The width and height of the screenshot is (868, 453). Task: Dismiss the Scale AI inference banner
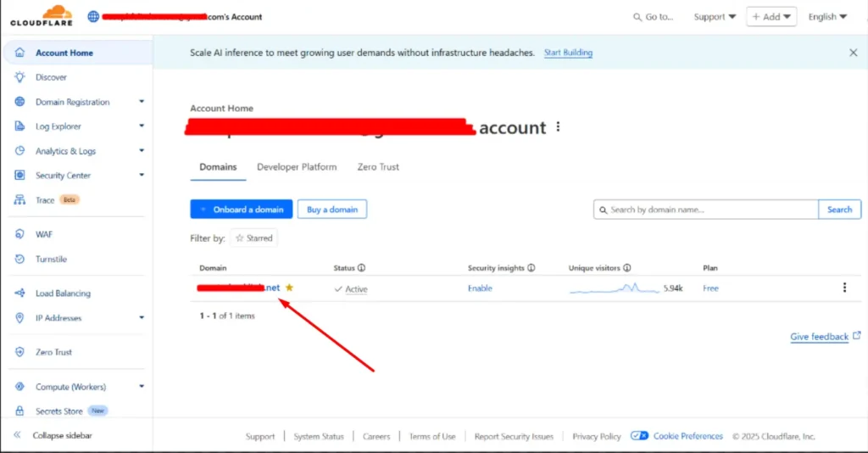(853, 53)
